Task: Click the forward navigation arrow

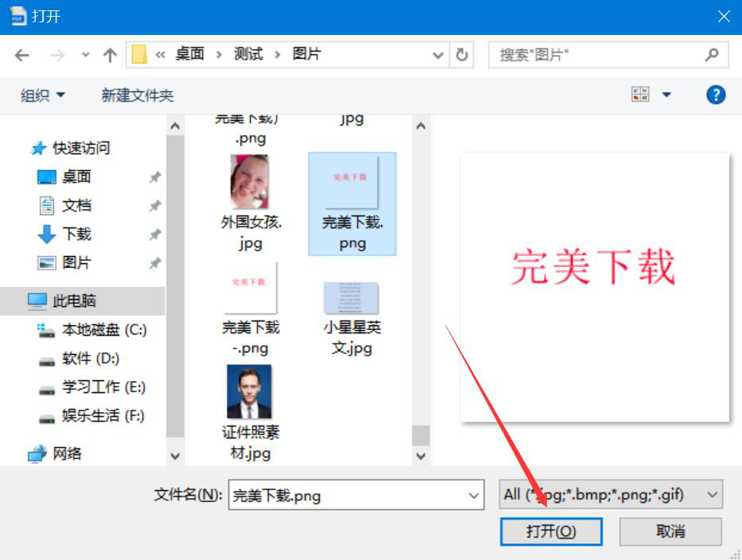Action: pos(57,56)
